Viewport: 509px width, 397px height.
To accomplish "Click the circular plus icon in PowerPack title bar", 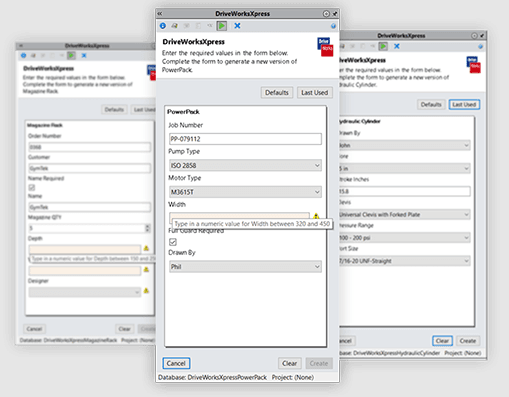I will click(326, 14).
